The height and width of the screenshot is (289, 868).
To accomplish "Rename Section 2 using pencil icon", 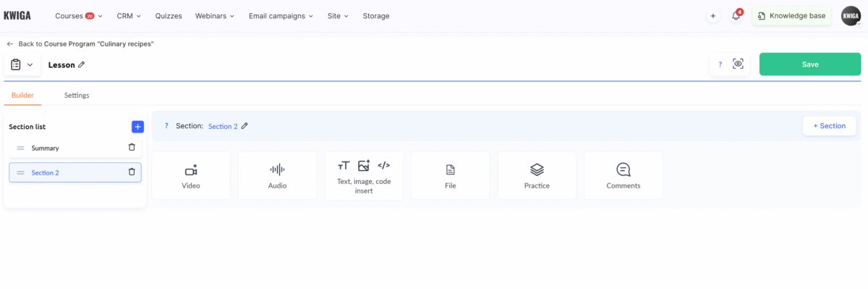I will pos(244,125).
